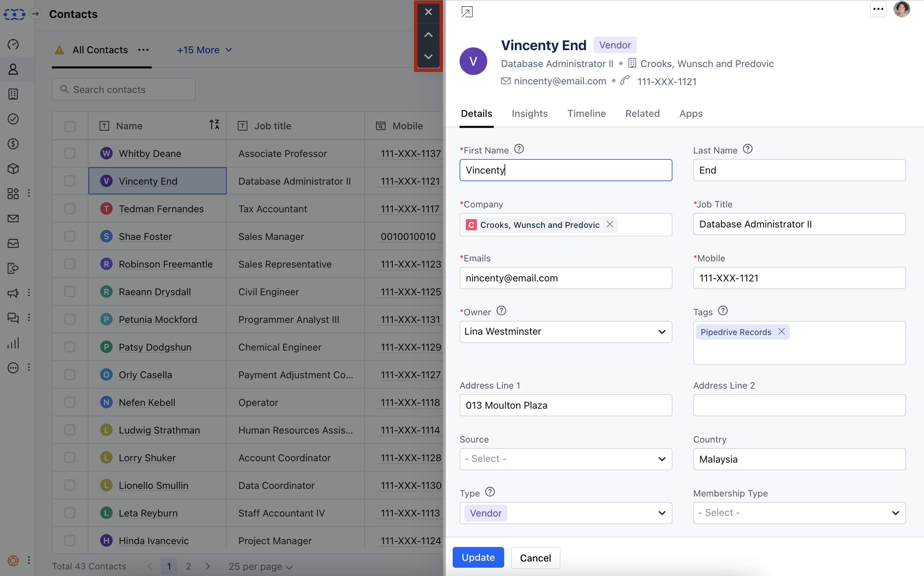Open the Membership Type dropdown
Image resolution: width=924 pixels, height=576 pixels.
point(799,513)
